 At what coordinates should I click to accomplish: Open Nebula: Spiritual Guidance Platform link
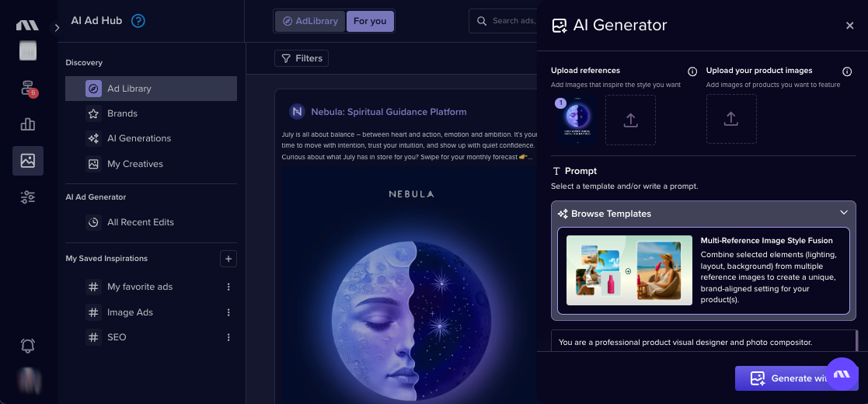click(x=389, y=112)
